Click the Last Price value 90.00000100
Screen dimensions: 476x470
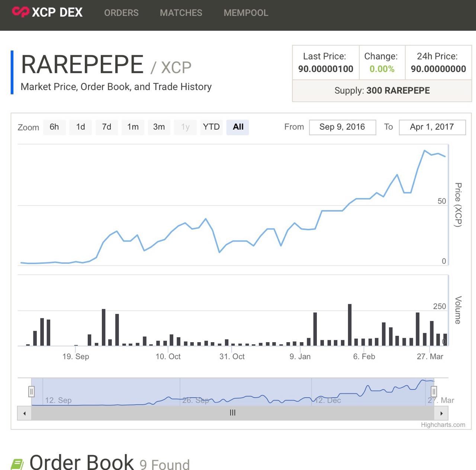326,69
